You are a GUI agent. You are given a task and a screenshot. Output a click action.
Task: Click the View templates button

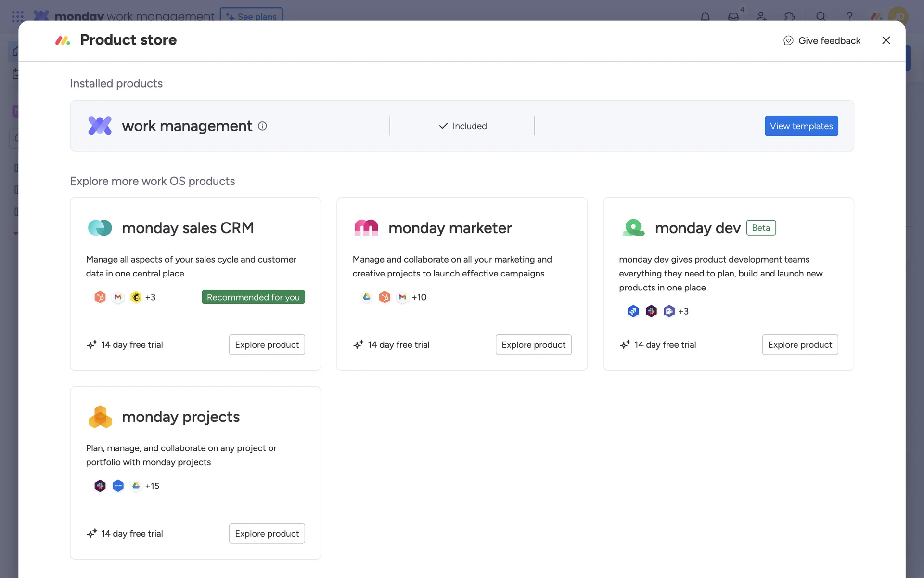801,126
